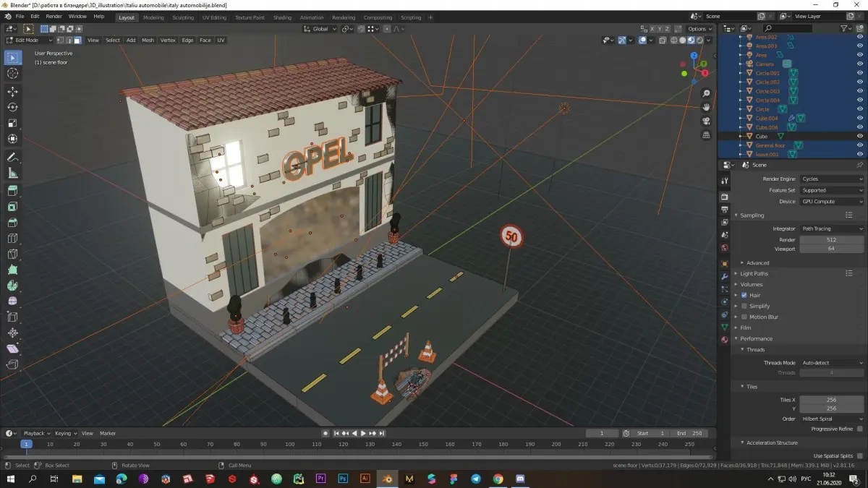Open the World properties tab icon
Screen dimensions: 868x488
click(x=724, y=248)
